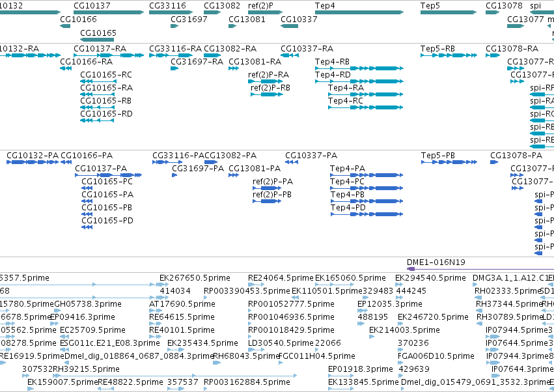The width and height of the screenshot is (554, 392).
Task: Select the CG10166 gene label
Action: (78, 19)
